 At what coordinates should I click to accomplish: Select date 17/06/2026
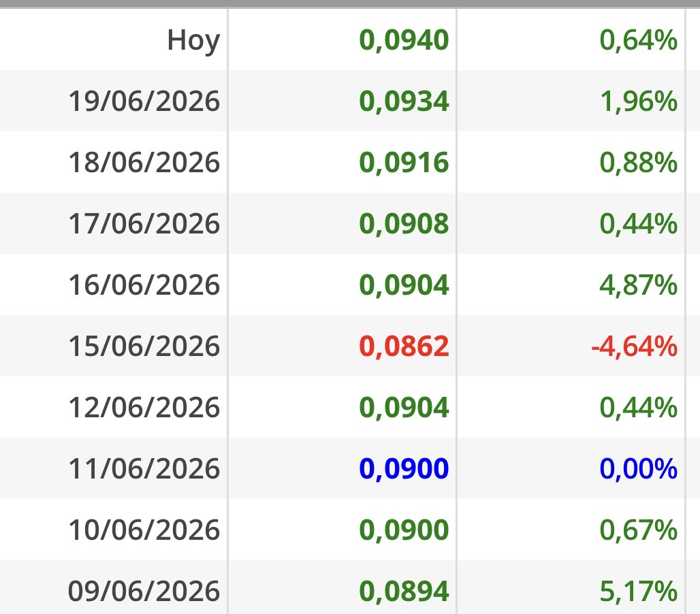pyautogui.click(x=144, y=223)
